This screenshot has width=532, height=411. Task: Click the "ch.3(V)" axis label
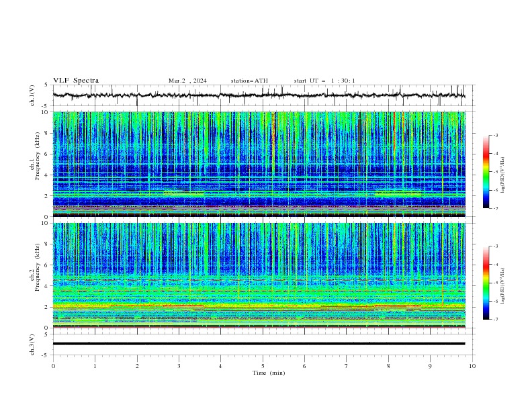[x=32, y=345]
